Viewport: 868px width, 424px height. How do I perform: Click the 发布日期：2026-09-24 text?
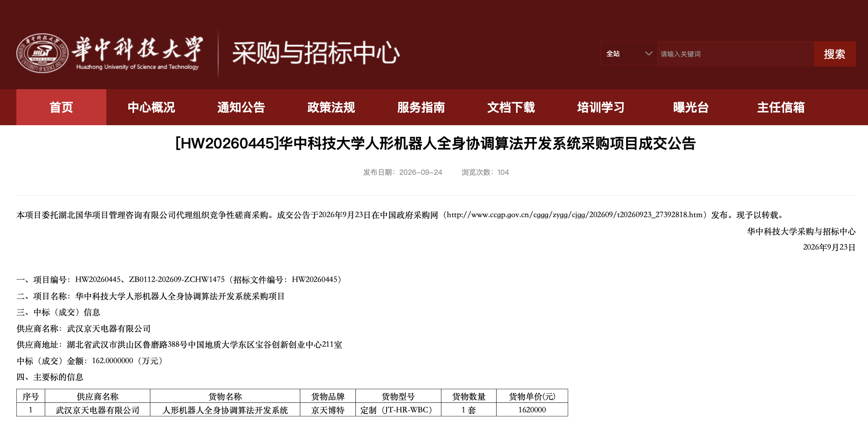click(403, 172)
